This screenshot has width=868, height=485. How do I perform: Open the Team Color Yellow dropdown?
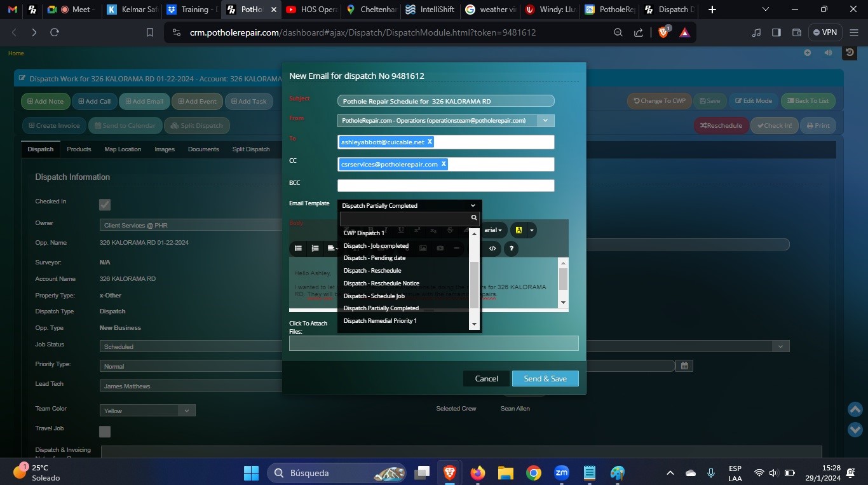147,411
